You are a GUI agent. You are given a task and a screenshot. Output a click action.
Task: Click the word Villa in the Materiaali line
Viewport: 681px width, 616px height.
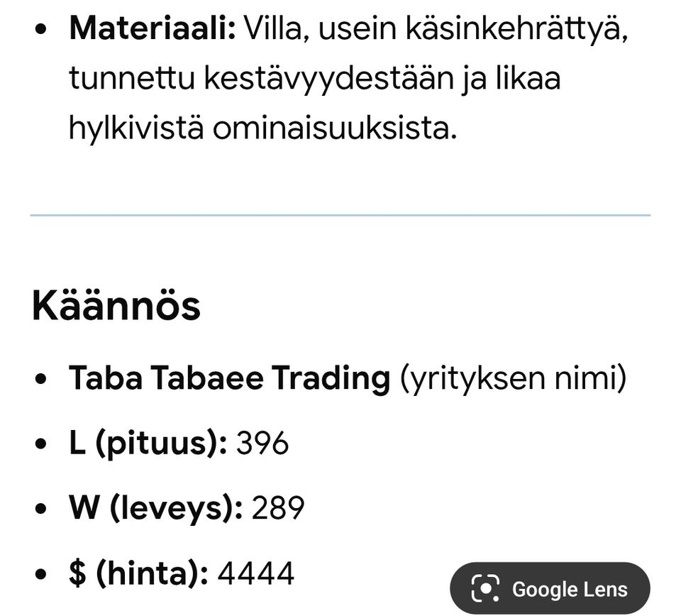pyautogui.click(x=273, y=26)
